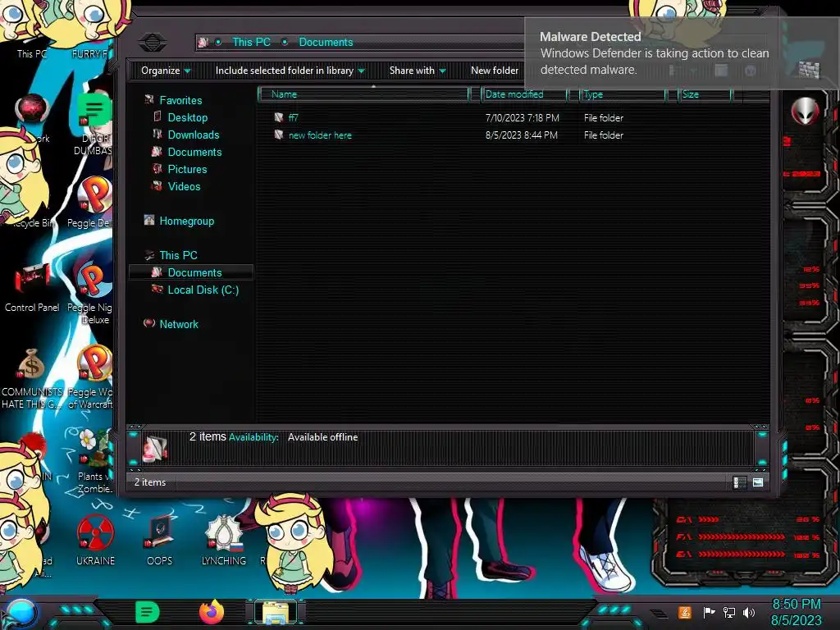Sort by the Date modified column header
This screenshot has width=840, height=630.
click(x=524, y=94)
